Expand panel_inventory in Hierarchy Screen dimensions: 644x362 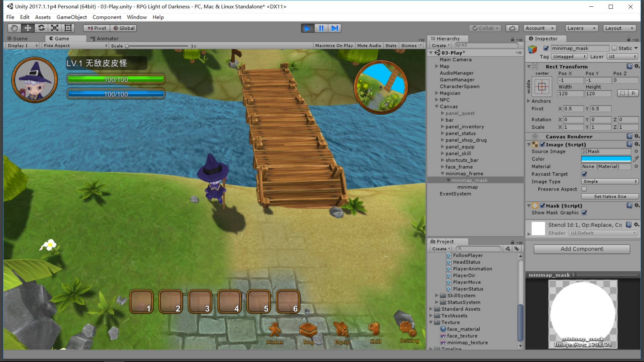coord(442,127)
